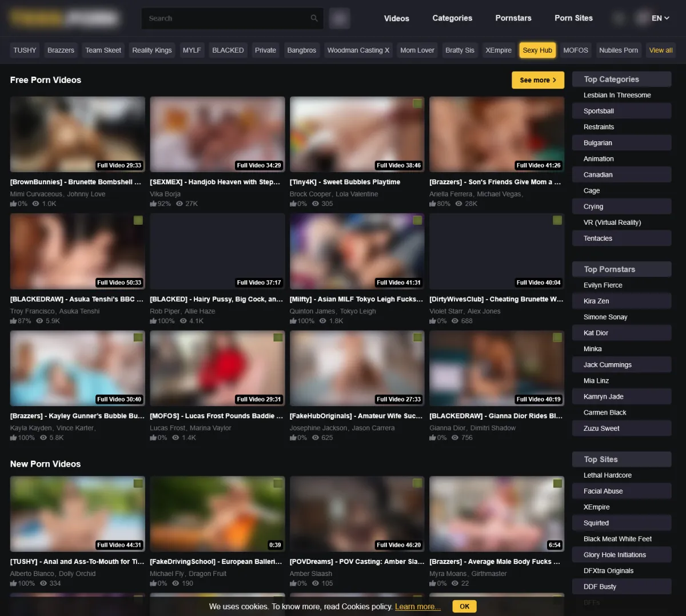Click the eye views icon beside 27K

180,204
